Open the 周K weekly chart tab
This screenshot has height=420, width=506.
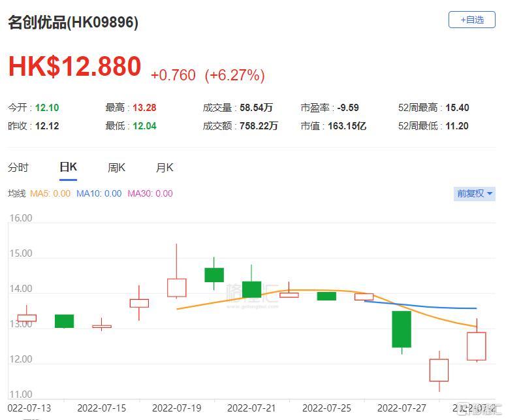tap(116, 167)
